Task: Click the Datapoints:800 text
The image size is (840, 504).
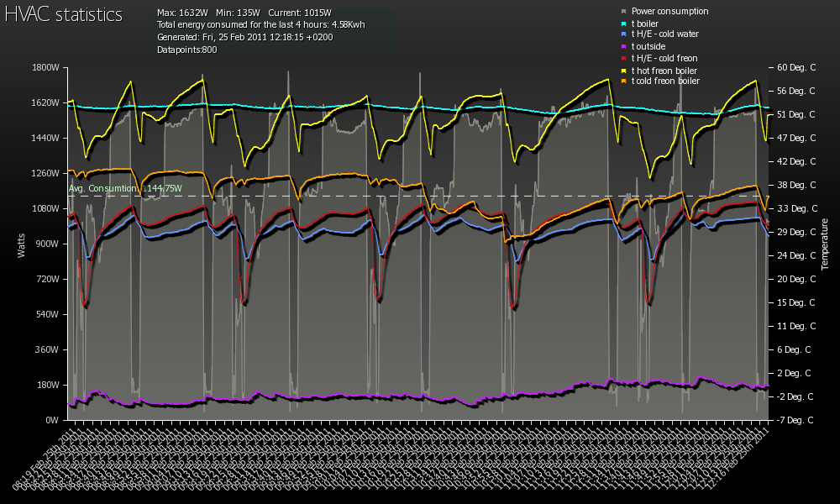Action: coord(186,50)
